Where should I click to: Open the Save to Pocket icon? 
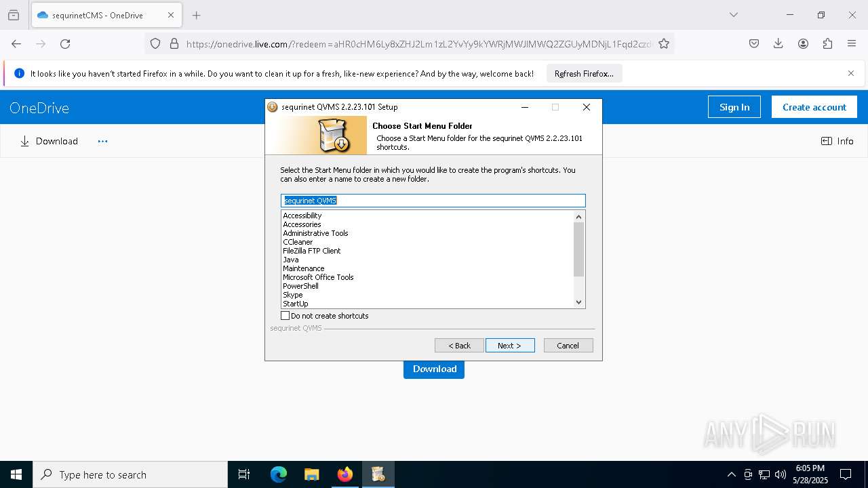(754, 43)
